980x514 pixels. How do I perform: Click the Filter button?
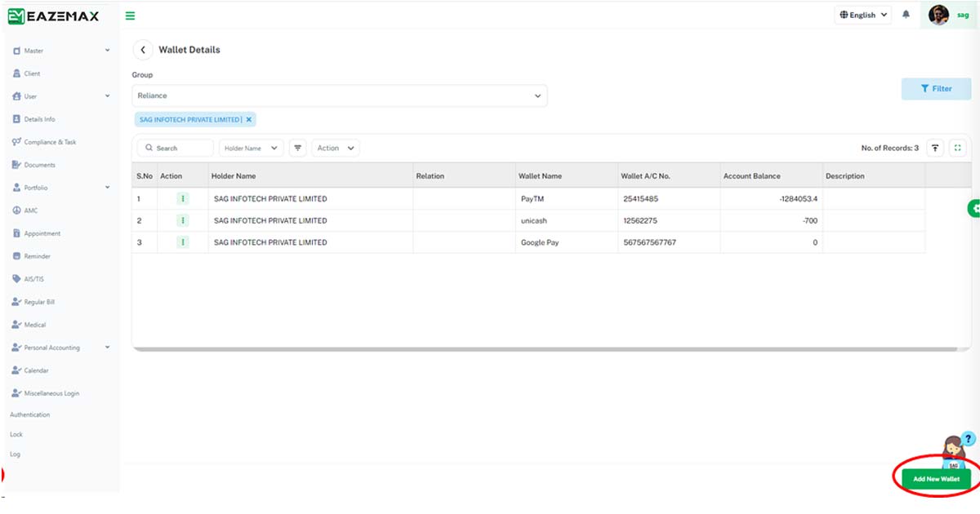[936, 89]
